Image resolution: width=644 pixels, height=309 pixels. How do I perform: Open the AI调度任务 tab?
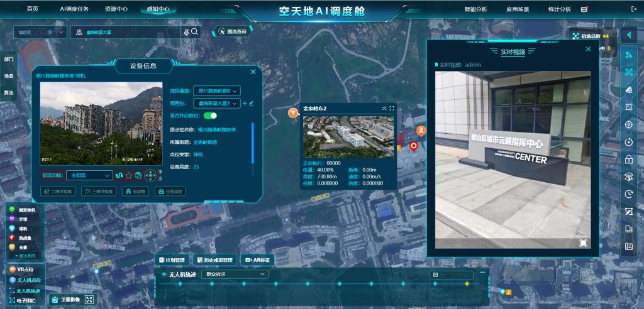coord(74,9)
